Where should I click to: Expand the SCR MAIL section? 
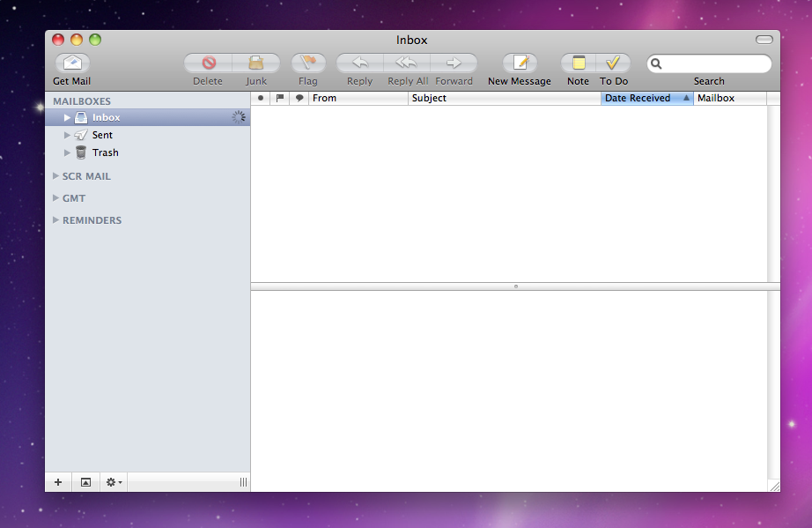coord(56,176)
